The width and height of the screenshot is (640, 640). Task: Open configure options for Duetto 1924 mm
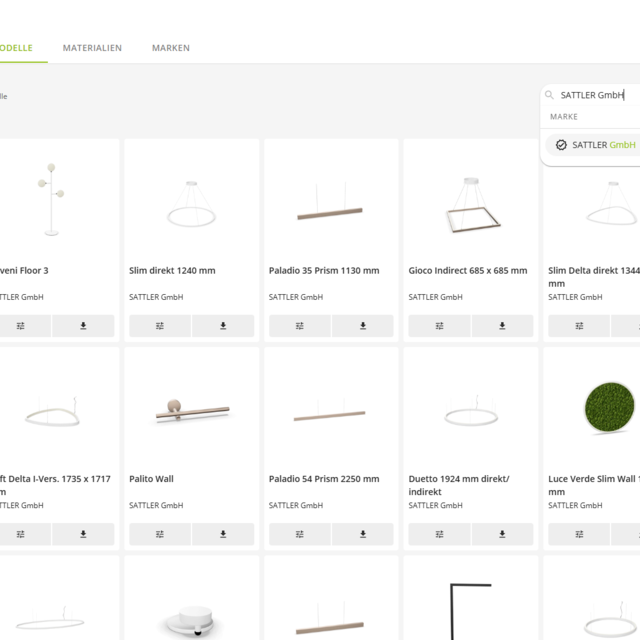pyautogui.click(x=439, y=534)
